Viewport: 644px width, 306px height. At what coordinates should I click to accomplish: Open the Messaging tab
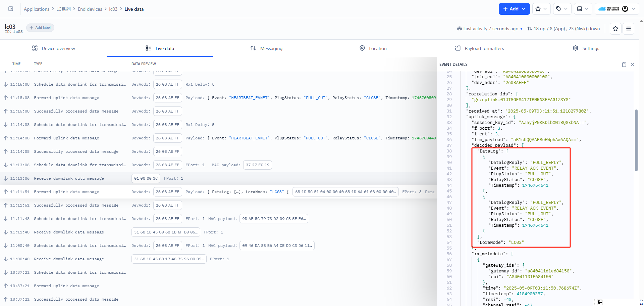click(266, 48)
